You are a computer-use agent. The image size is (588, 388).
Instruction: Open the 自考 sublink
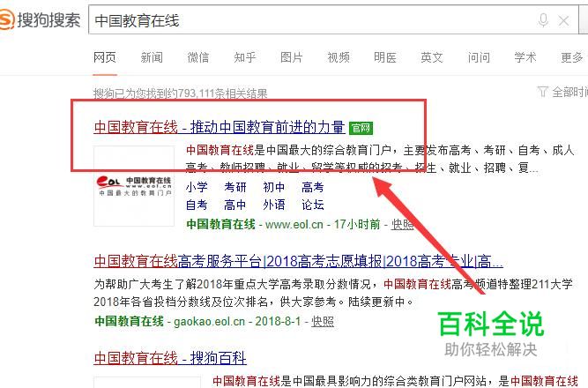coord(197,205)
